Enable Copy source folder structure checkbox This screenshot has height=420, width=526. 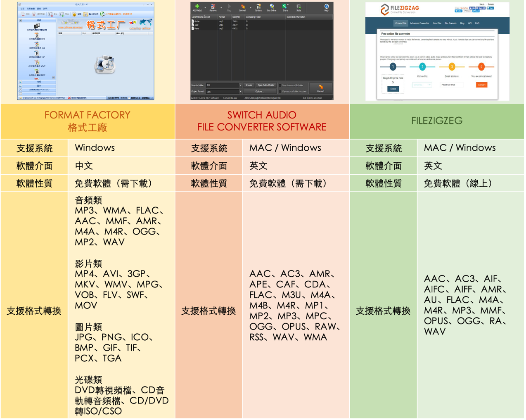pos(280,91)
